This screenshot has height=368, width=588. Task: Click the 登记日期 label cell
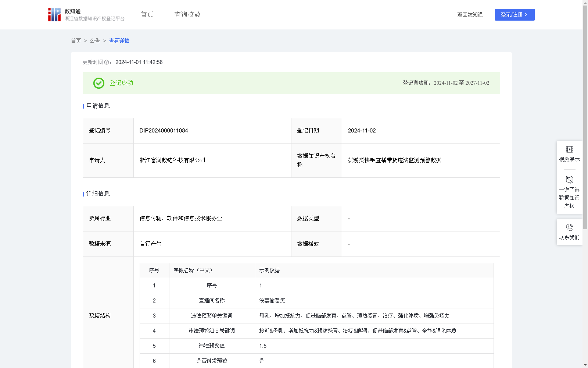(x=316, y=131)
